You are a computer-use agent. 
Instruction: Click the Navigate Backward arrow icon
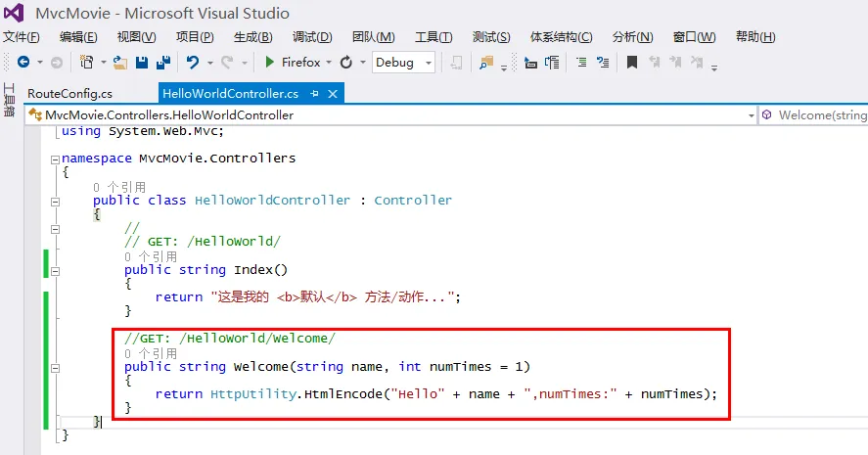[23, 62]
